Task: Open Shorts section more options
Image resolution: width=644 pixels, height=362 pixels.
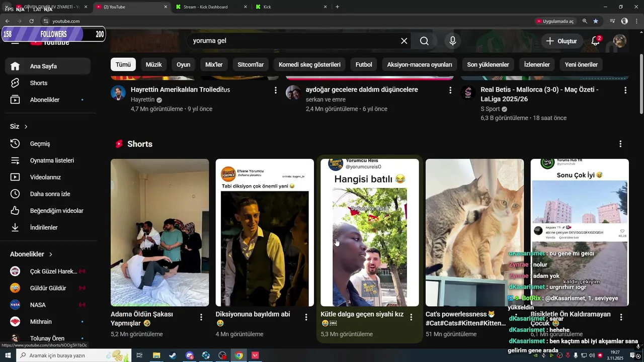Action: 620,144
